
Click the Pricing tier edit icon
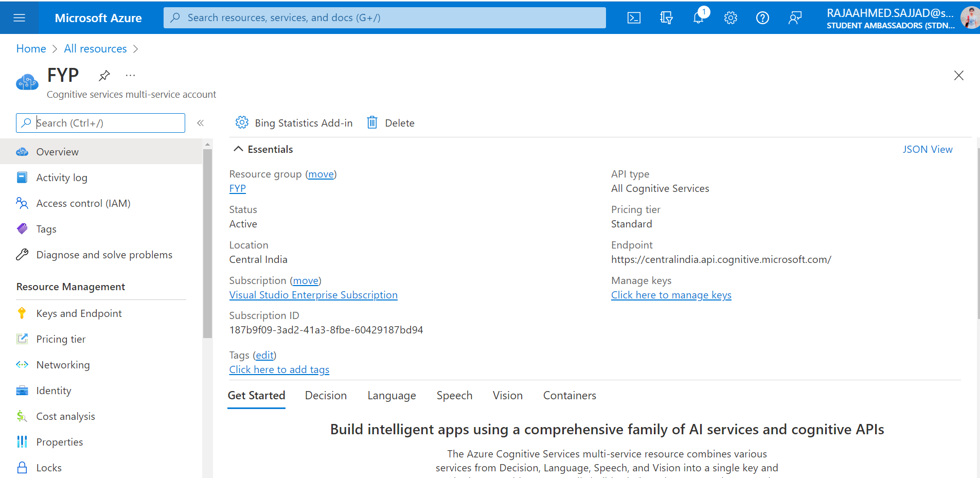click(22, 339)
